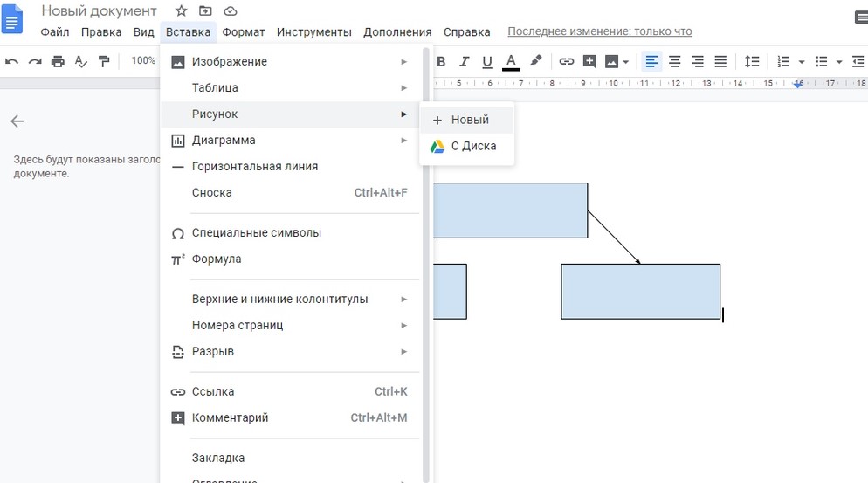Open the line spacing icon
The width and height of the screenshot is (868, 483).
751,61
